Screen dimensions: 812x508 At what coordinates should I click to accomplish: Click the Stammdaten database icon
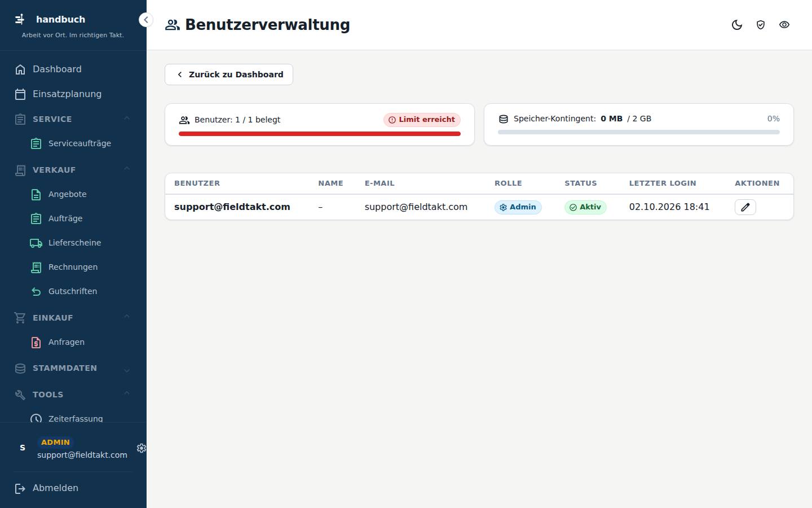tap(20, 369)
